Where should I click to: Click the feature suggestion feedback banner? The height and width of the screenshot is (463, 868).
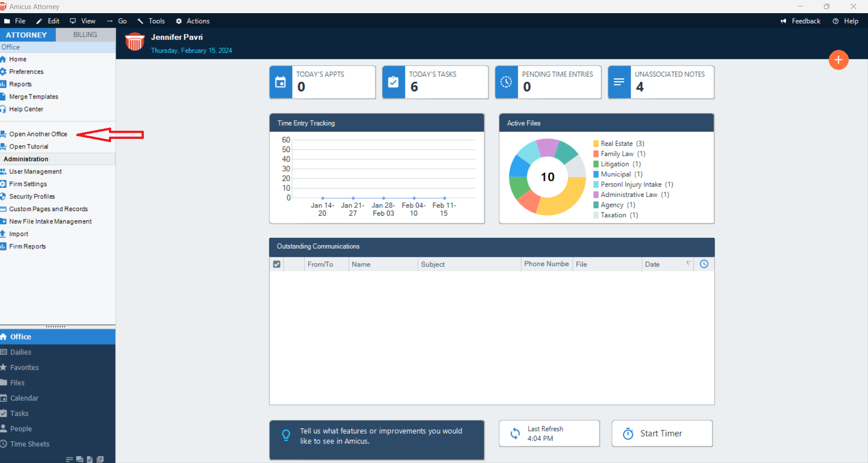coord(377,440)
